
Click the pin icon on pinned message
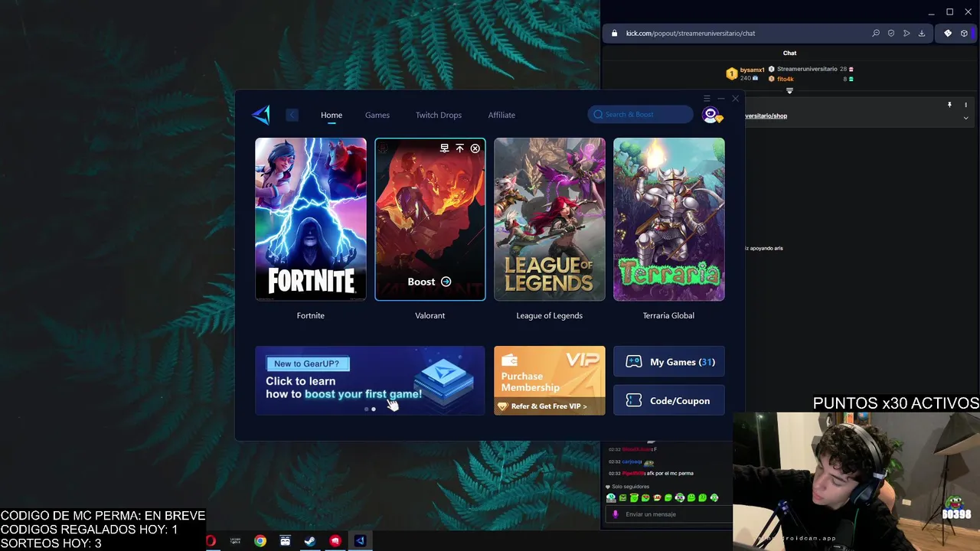949,105
